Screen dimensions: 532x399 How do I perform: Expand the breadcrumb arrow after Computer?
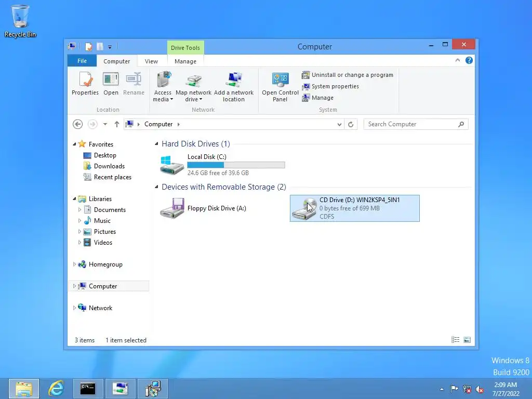click(179, 124)
